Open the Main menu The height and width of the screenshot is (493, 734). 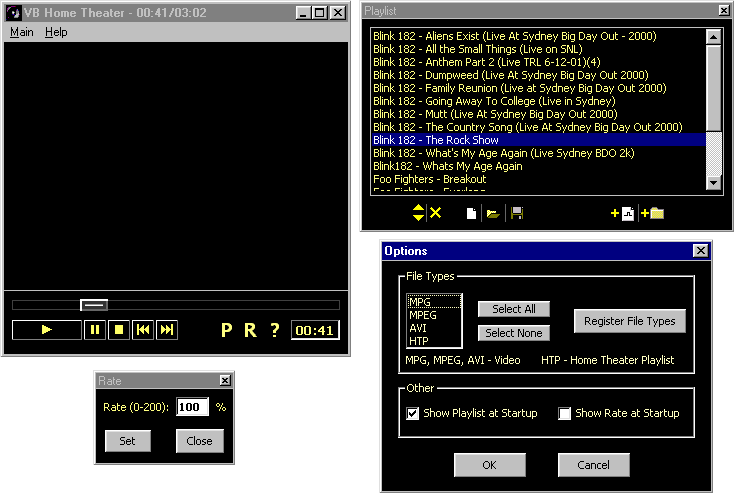(22, 32)
